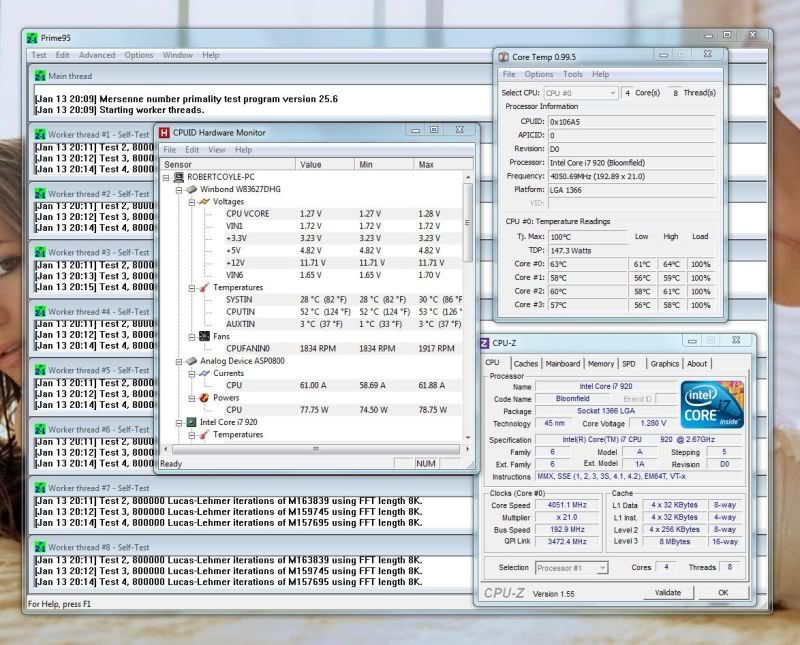Open the Memory tab in CPU-Z
The width and height of the screenshot is (800, 645).
[600, 364]
